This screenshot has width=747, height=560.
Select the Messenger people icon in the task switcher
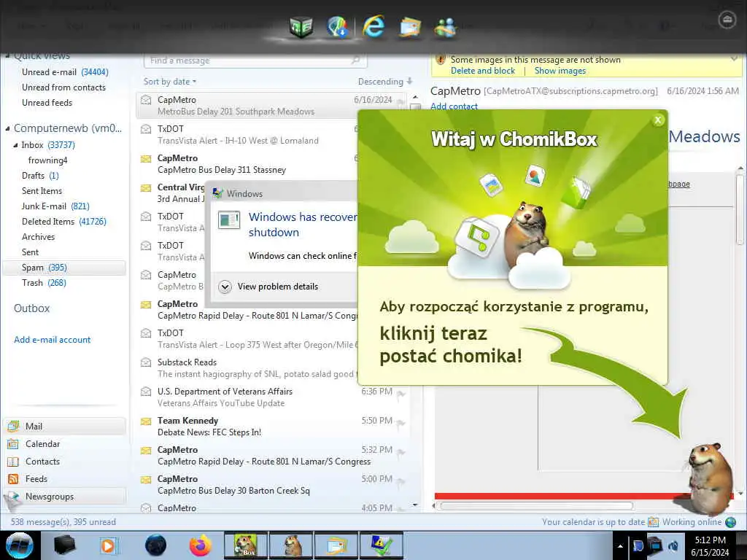[446, 27]
